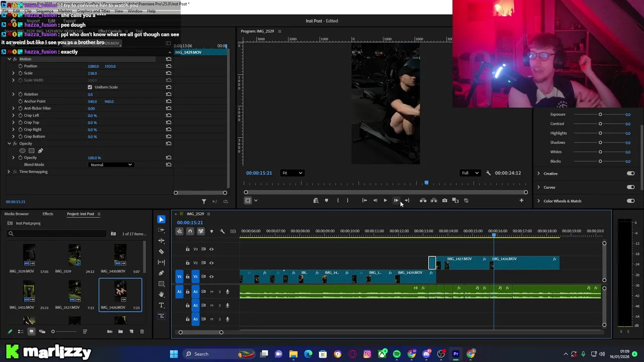Open Full playback resolution dropdown
644x362 pixels.
[x=470, y=173]
